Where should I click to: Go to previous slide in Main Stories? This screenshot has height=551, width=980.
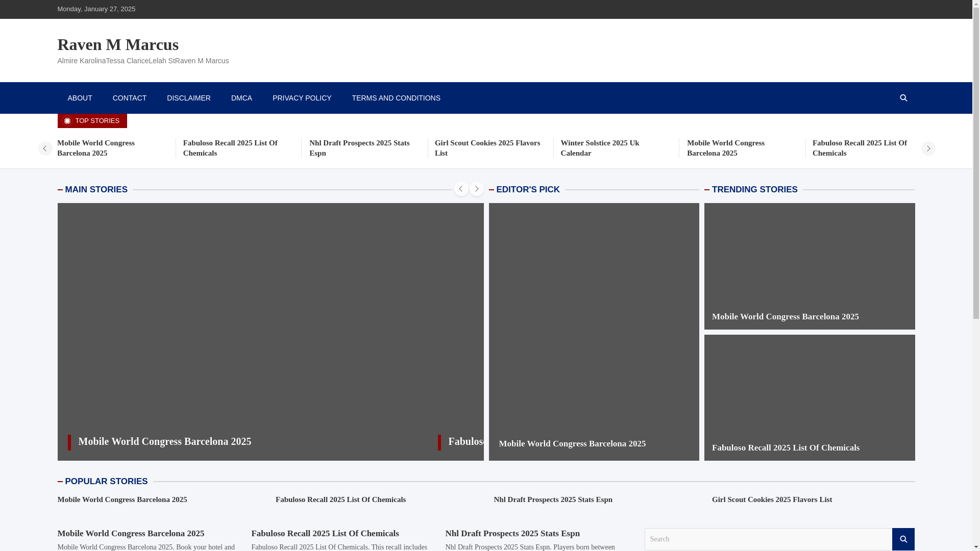[x=461, y=189]
